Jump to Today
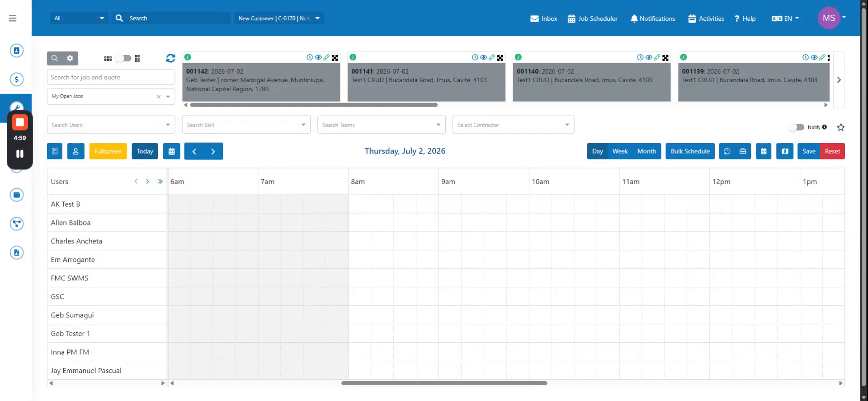The height and width of the screenshot is (401, 868). click(145, 151)
